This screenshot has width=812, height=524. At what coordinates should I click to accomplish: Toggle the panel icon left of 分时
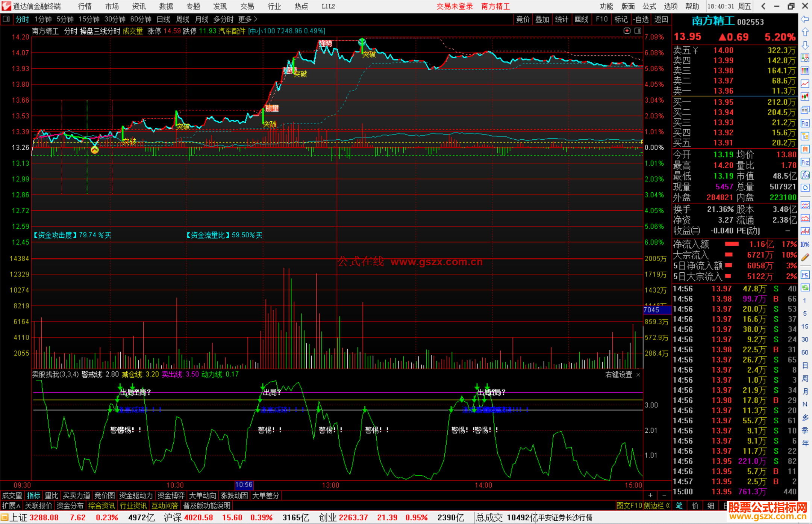(6, 19)
